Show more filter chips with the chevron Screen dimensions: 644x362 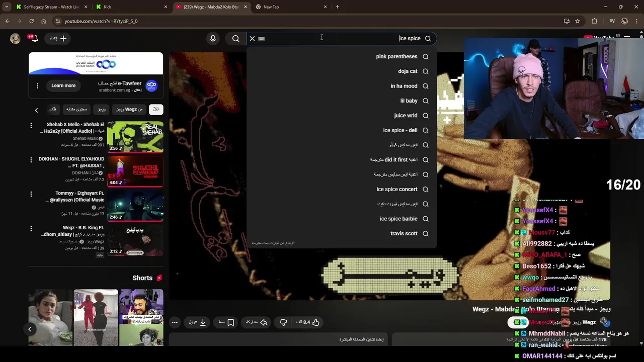pos(36,110)
